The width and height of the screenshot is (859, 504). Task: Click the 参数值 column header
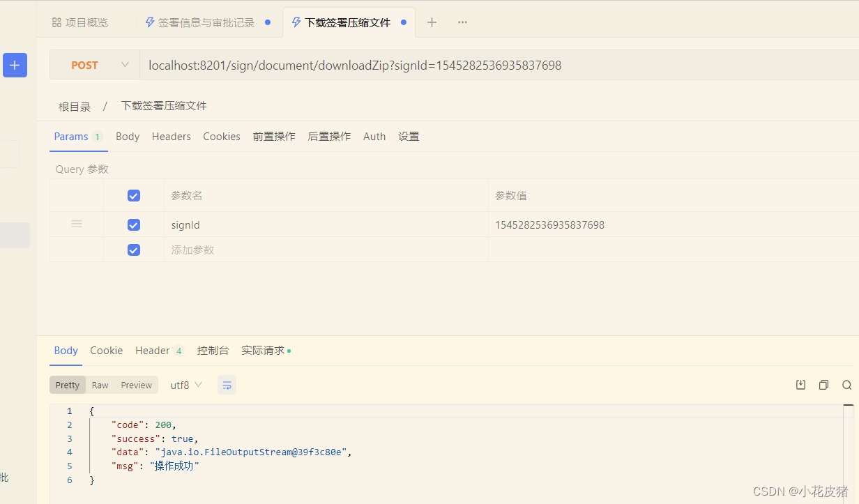tap(511, 196)
